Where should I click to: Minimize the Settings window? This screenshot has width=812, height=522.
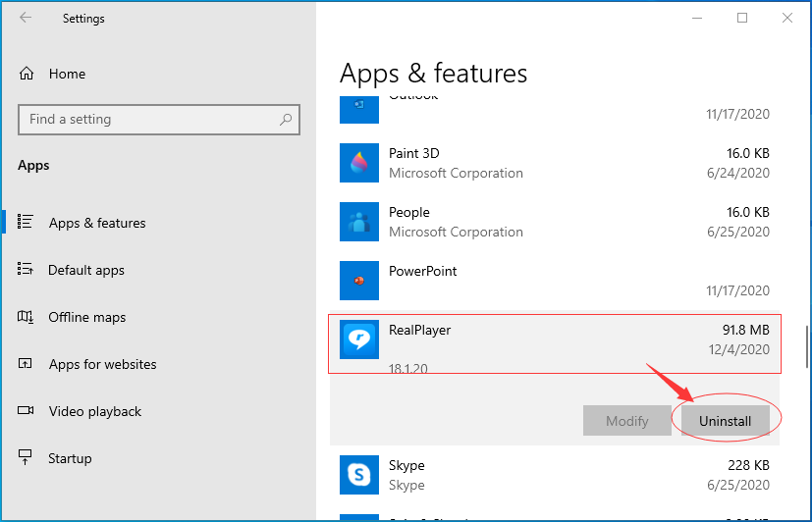click(697, 18)
